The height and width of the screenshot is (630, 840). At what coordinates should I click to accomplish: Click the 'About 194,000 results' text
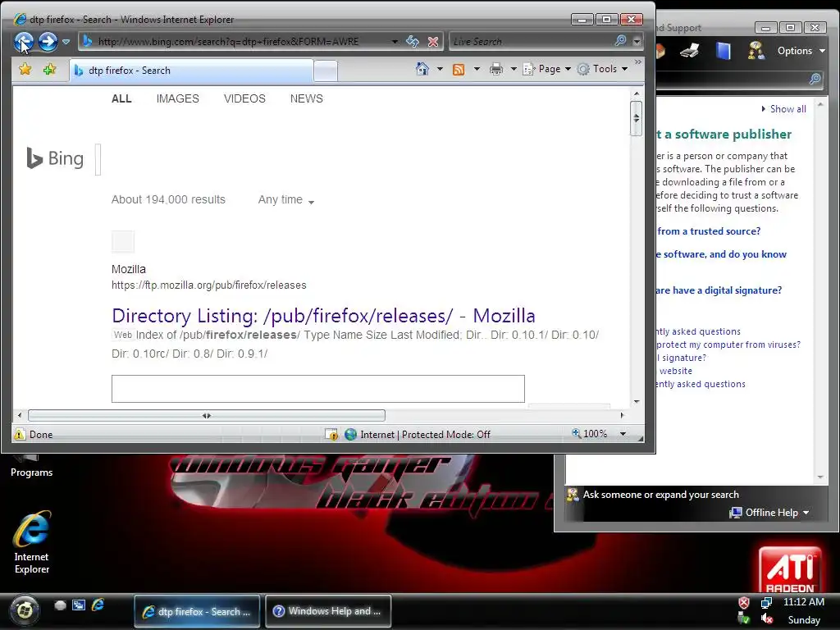coord(168,200)
